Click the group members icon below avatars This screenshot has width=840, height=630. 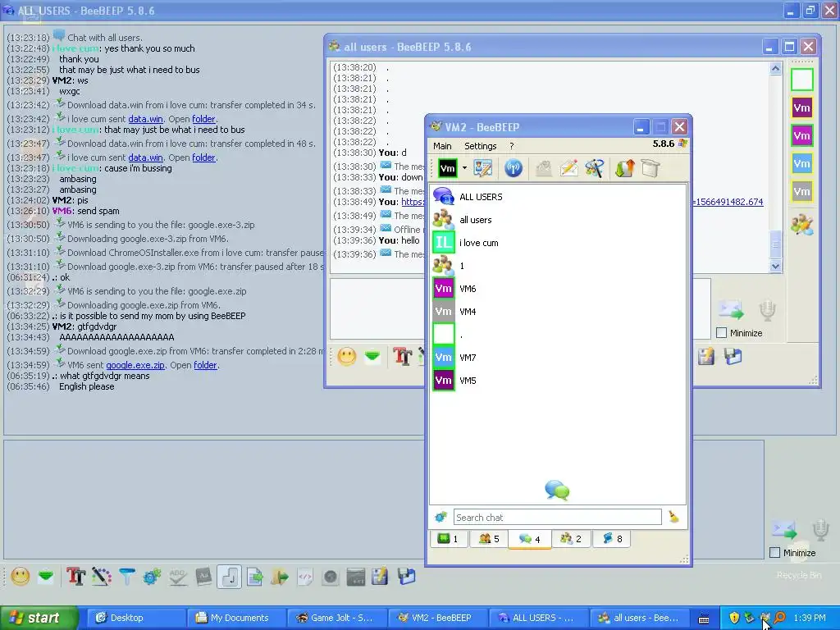tap(802, 224)
